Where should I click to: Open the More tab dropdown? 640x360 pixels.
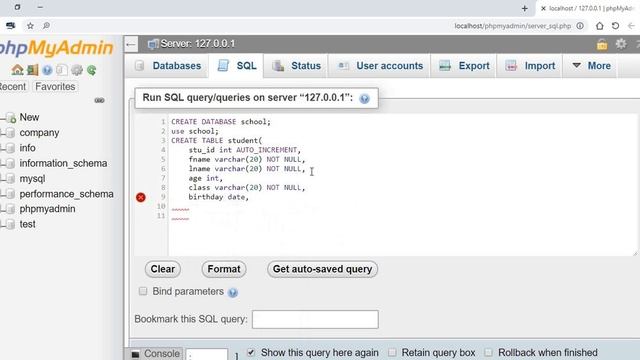pos(591,66)
